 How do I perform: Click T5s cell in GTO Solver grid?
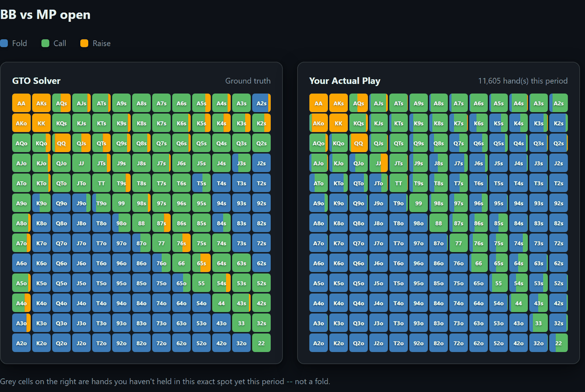202,183
